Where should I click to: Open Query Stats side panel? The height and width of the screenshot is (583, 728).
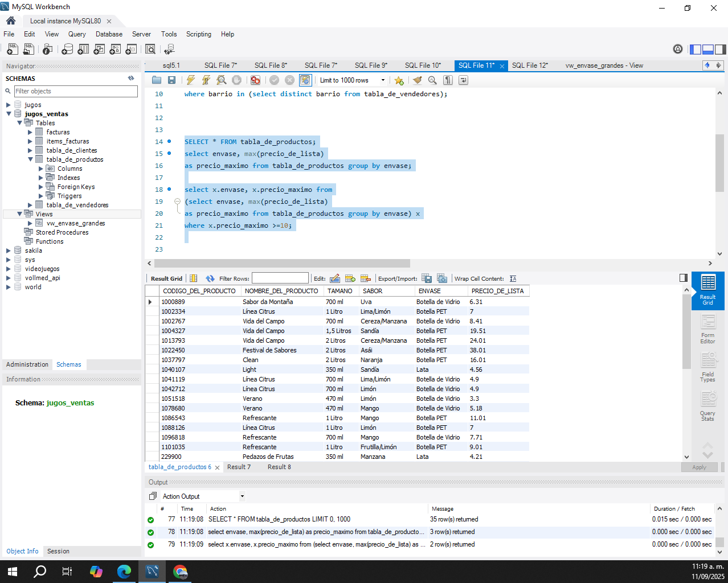tap(707, 406)
